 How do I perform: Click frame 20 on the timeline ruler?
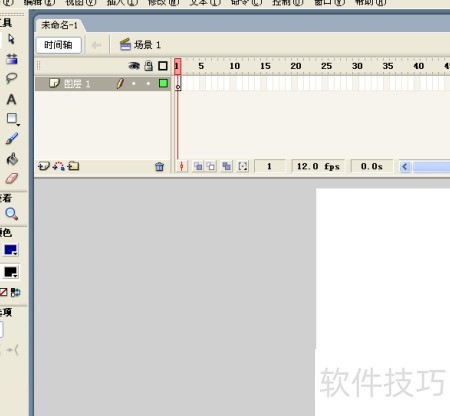pyautogui.click(x=295, y=66)
